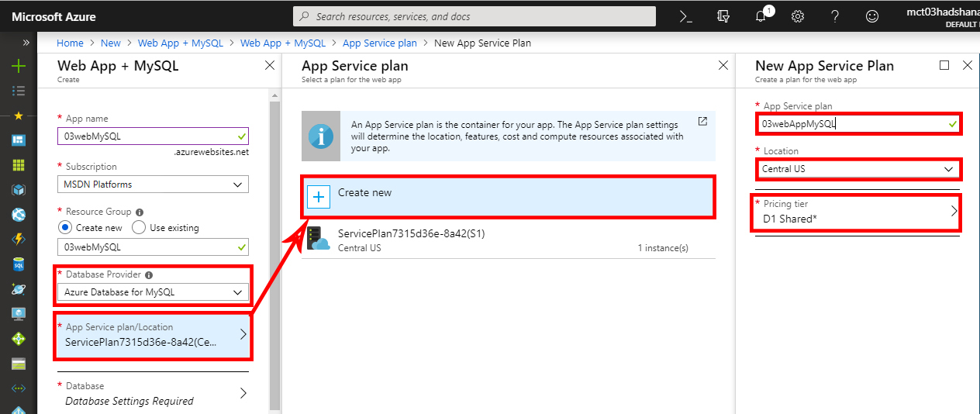
Task: Click the ServicePlan7315d36e server icon
Action: [319, 239]
